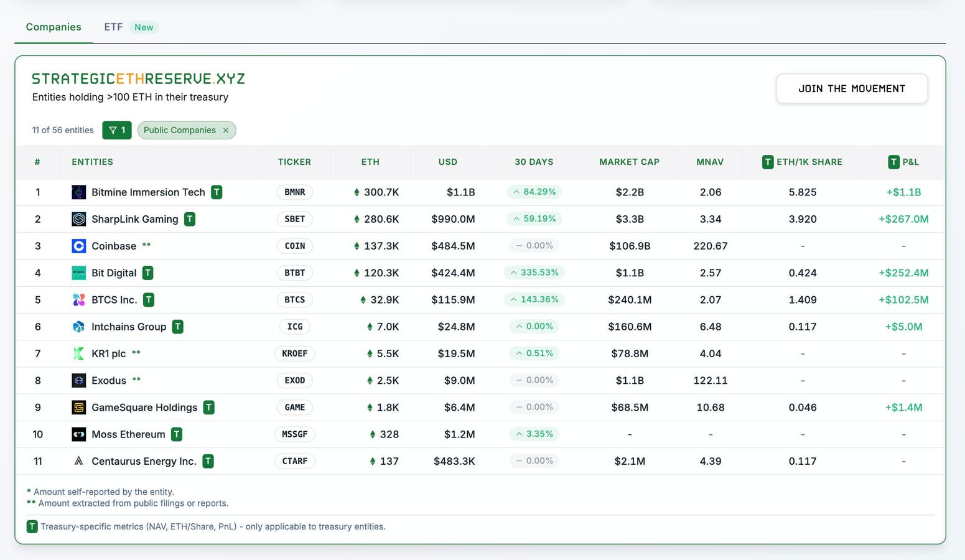This screenshot has width=965, height=560.
Task: Click the SBET ticker badge
Action: coord(294,219)
